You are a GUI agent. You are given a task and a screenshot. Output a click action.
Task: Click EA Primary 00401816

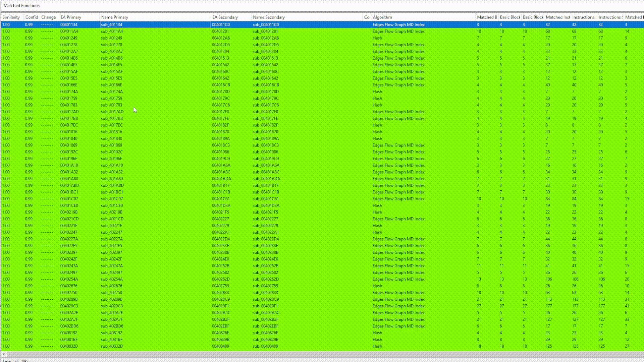[69, 132]
